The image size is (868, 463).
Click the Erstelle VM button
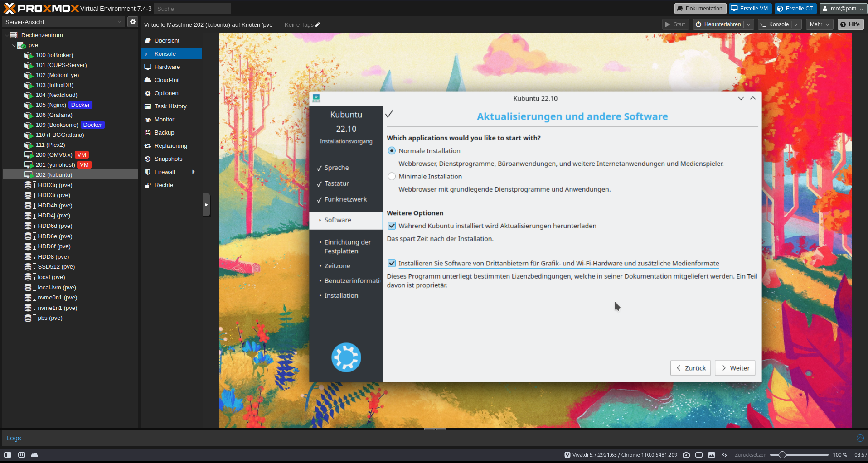point(750,9)
